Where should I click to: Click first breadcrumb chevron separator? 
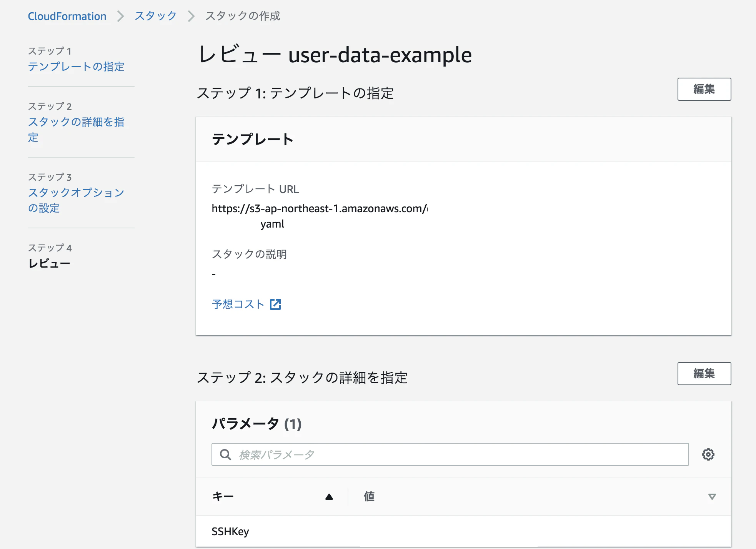[120, 16]
